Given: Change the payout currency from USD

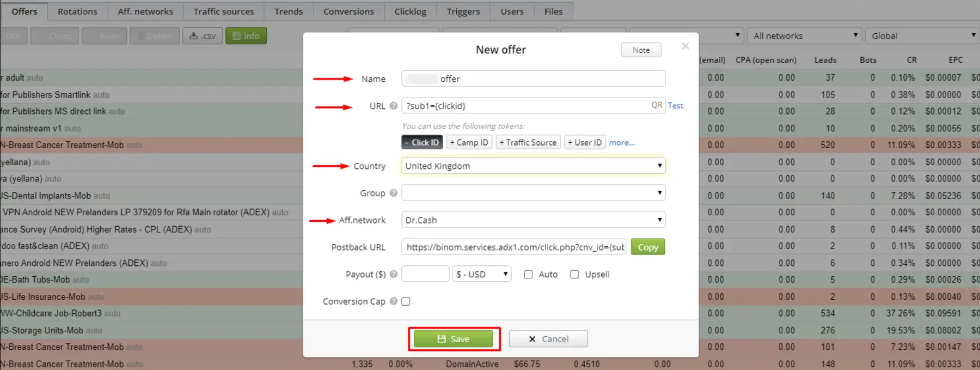Looking at the screenshot, I should coord(482,274).
